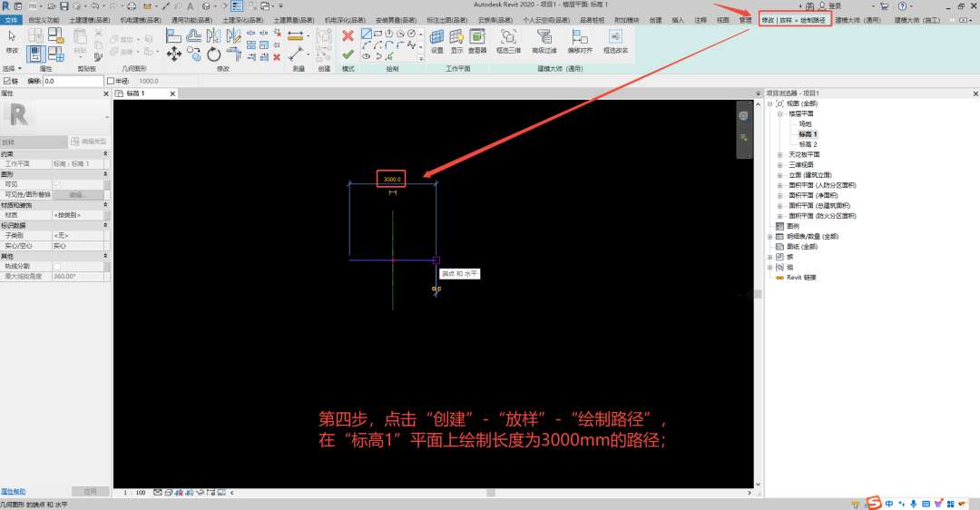This screenshot has height=510, width=980.
Task: Click the 高级过滤 filter tool
Action: point(544,41)
